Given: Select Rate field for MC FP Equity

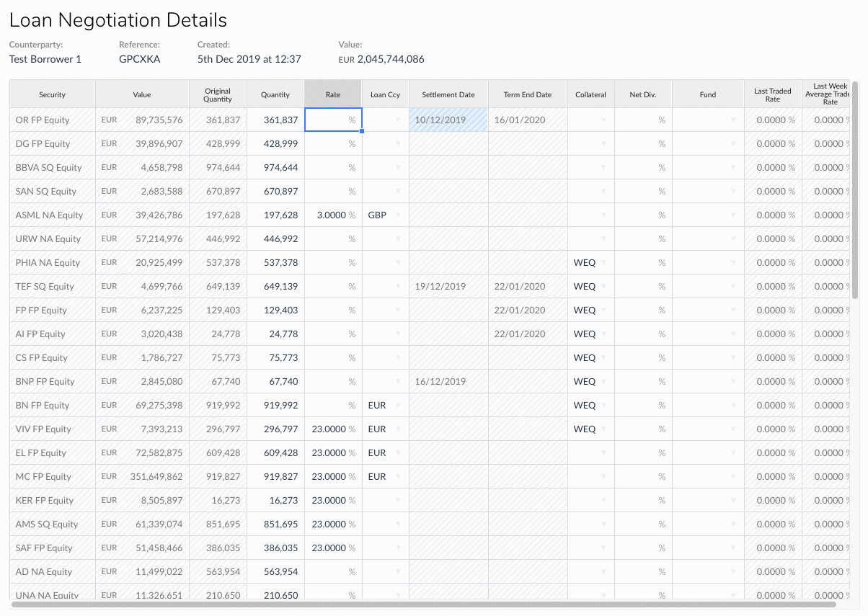Looking at the screenshot, I should coord(333,477).
